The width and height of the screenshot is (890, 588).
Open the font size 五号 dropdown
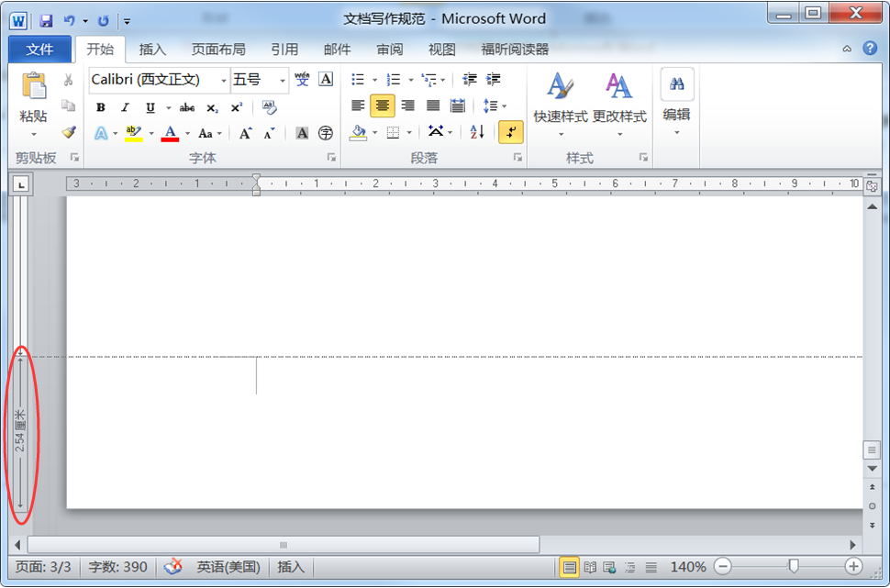[x=283, y=81]
